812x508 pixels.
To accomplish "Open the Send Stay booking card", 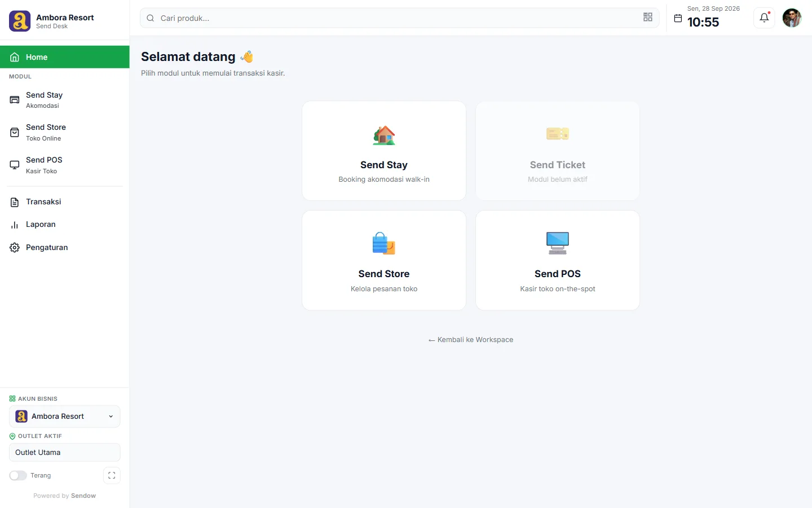I will click(384, 151).
